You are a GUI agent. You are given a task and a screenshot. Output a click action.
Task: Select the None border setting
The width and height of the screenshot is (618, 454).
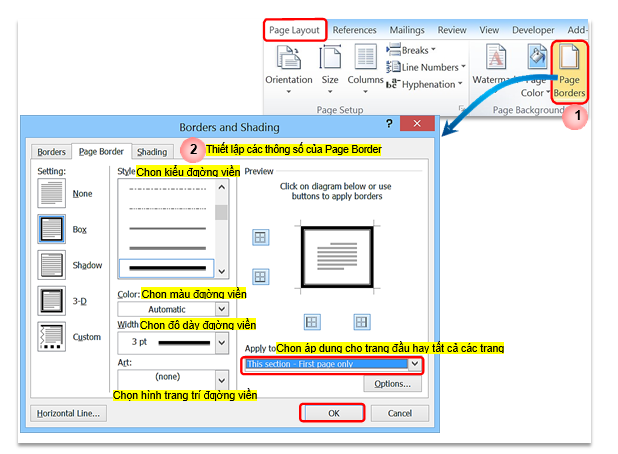click(x=51, y=194)
